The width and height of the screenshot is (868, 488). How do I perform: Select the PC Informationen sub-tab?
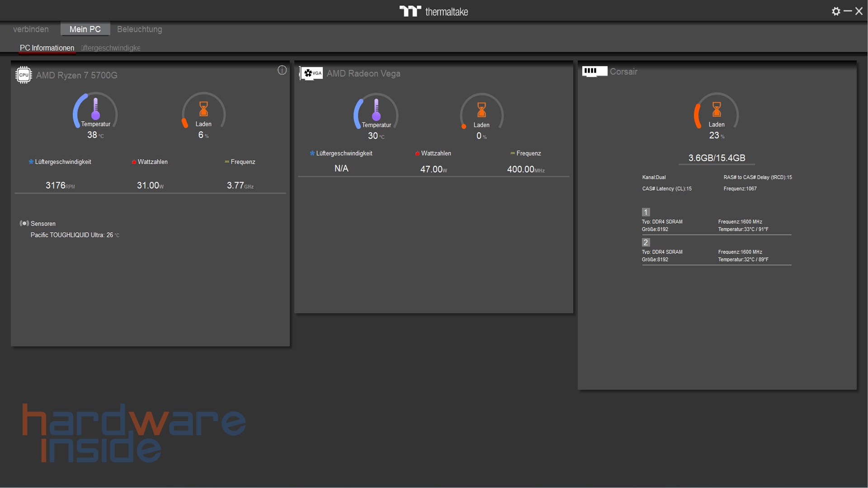click(x=47, y=48)
